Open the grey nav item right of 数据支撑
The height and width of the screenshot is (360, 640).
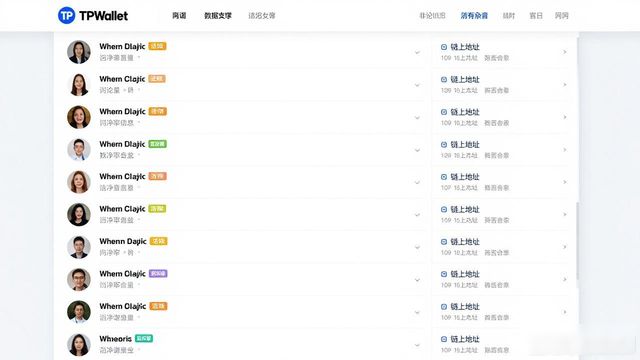pyautogui.click(x=262, y=16)
